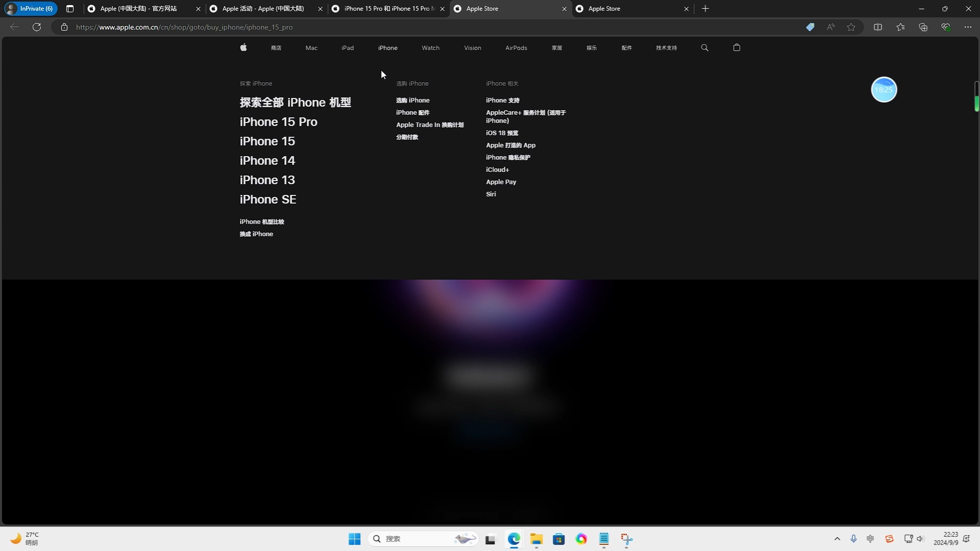Click the blue 18:25 floating timer circle
This screenshot has height=551, width=980.
pyautogui.click(x=884, y=90)
